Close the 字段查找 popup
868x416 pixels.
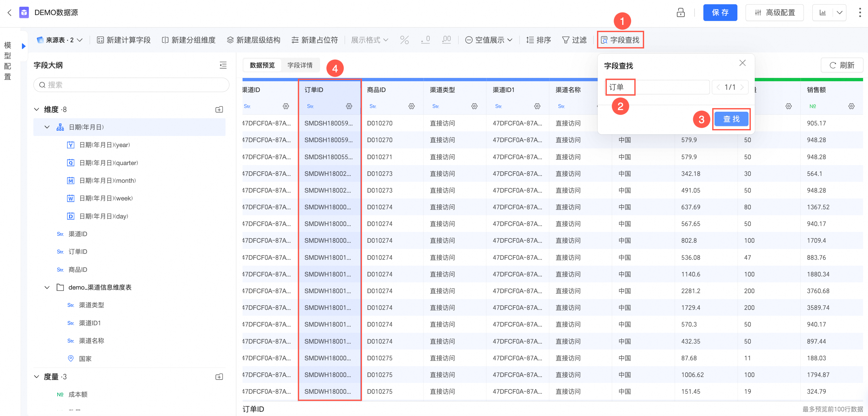742,63
